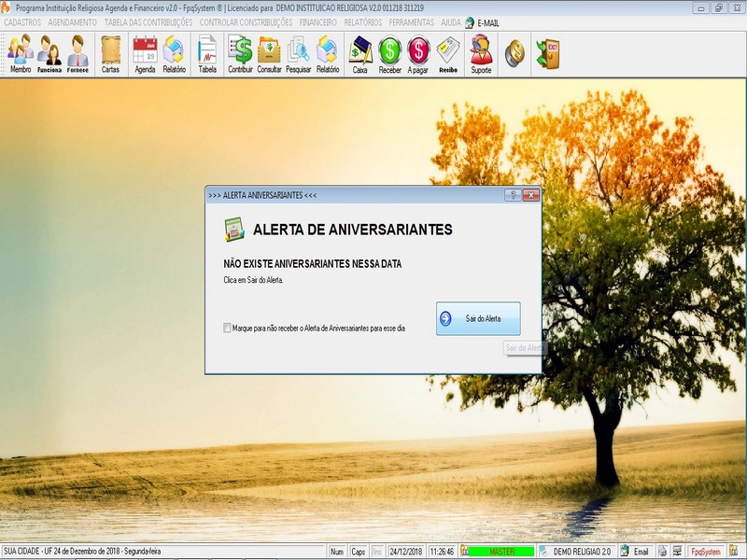747x560 pixels.
Task: Click the green Receber icon
Action: [x=389, y=54]
